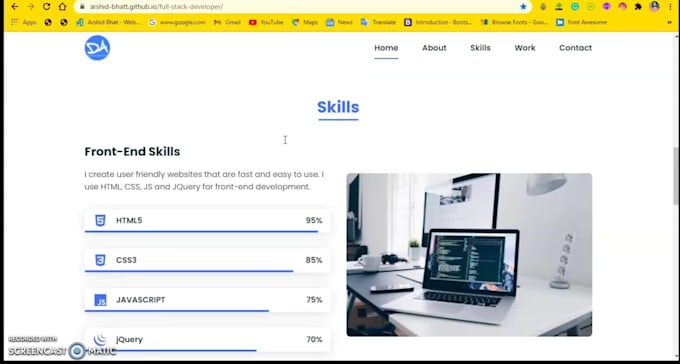Viewport: 680px width, 364px height.
Task: Click the browser home icon
Action: (62, 7)
